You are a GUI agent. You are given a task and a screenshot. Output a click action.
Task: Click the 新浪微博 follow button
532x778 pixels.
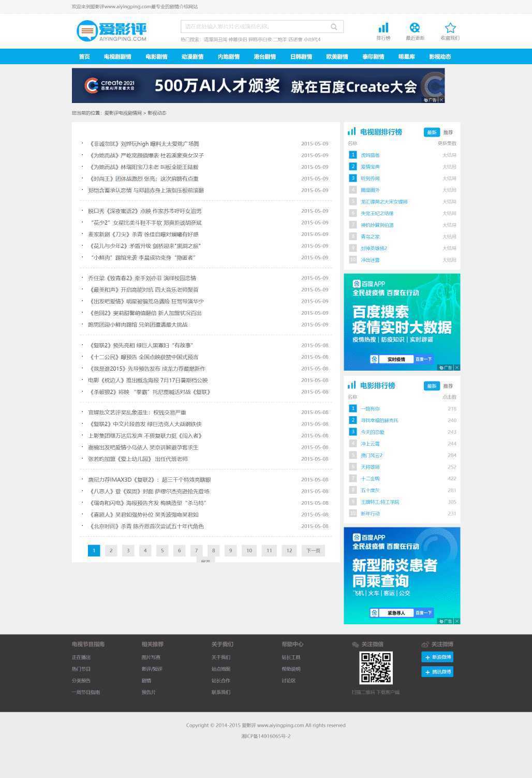(x=437, y=657)
